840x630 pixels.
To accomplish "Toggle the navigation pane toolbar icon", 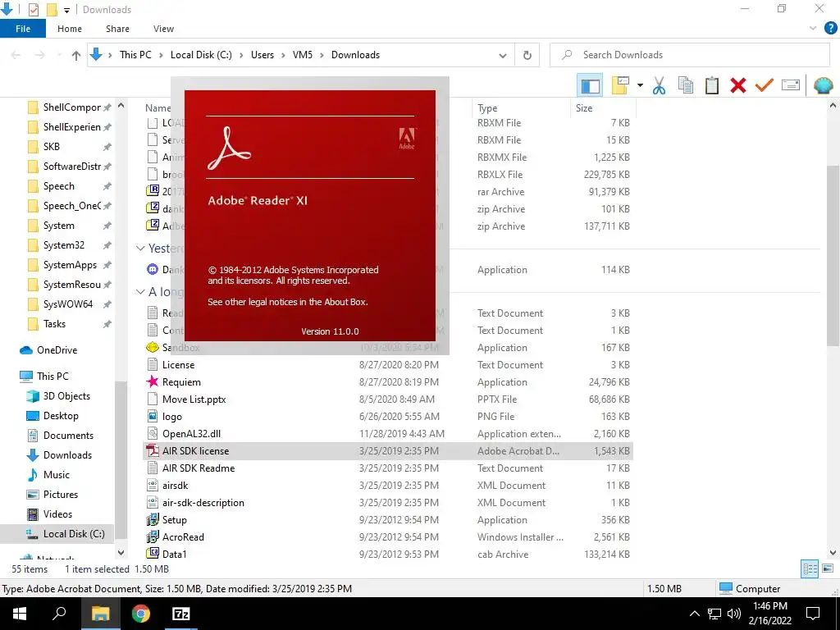I will pyautogui.click(x=590, y=85).
